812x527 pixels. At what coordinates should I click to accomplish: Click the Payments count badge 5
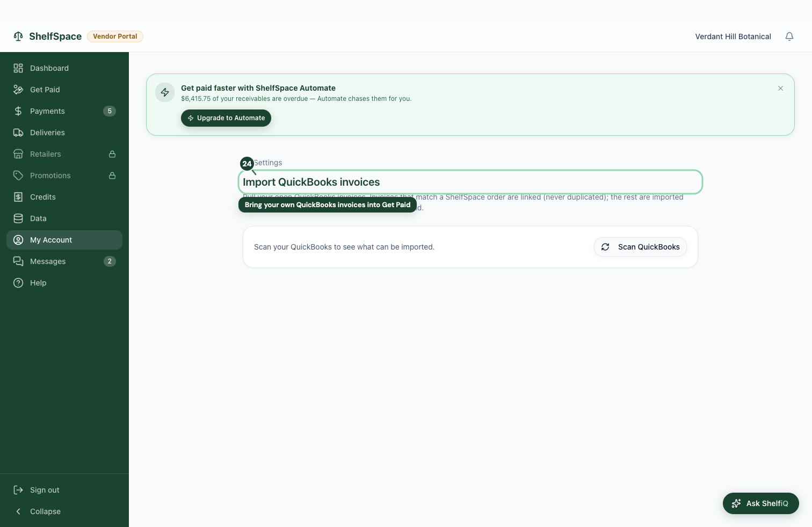click(x=110, y=111)
